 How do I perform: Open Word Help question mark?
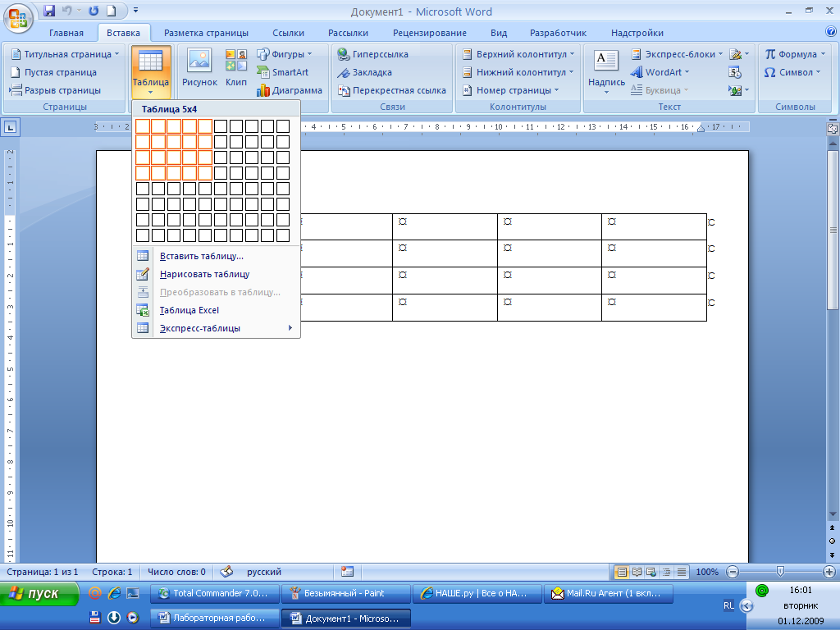[x=831, y=32]
